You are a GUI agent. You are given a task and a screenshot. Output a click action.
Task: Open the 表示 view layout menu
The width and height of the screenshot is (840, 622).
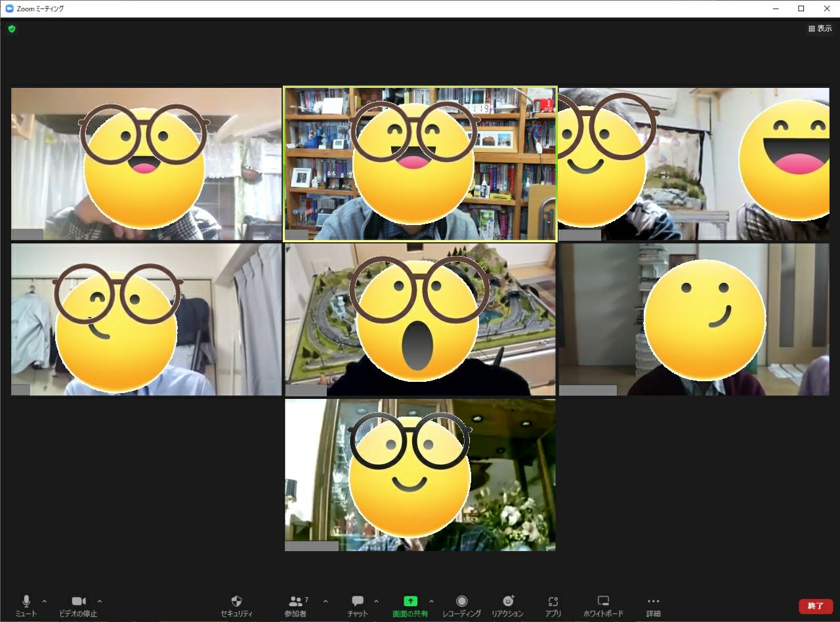click(x=820, y=29)
